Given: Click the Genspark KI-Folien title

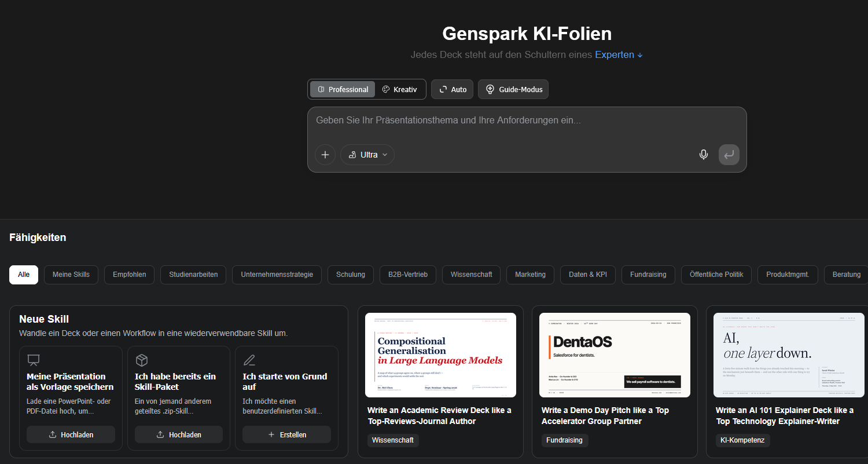Looking at the screenshot, I should pyautogui.click(x=527, y=34).
